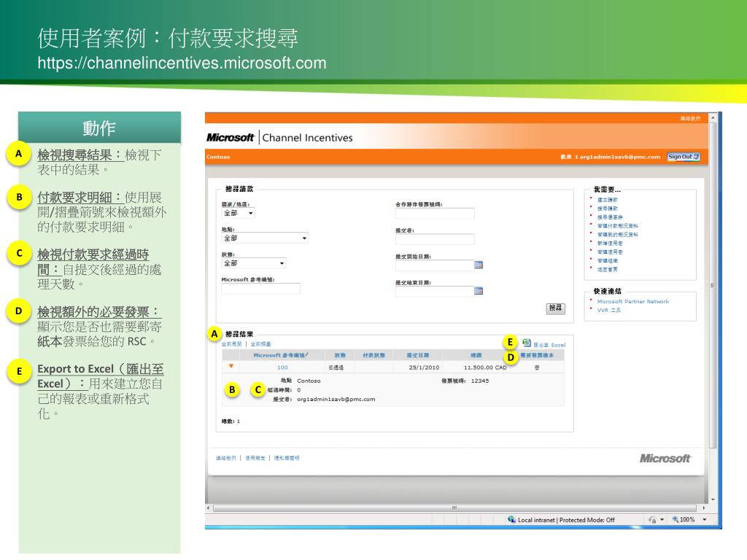Open the zoom level dropdown arrow
Image resolution: width=747 pixels, height=560 pixels.
click(705, 519)
